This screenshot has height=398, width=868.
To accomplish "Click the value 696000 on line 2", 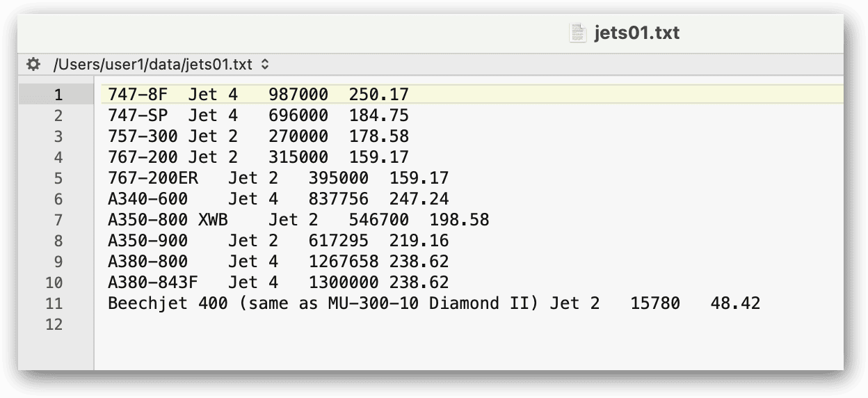I will pyautogui.click(x=298, y=116).
